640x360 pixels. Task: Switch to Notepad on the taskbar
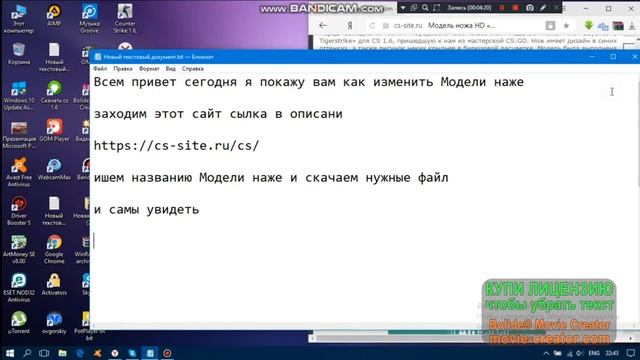[150, 353]
